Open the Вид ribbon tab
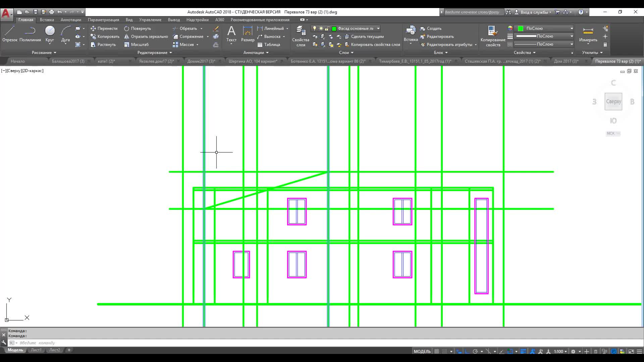The width and height of the screenshot is (644, 362). coord(129,20)
